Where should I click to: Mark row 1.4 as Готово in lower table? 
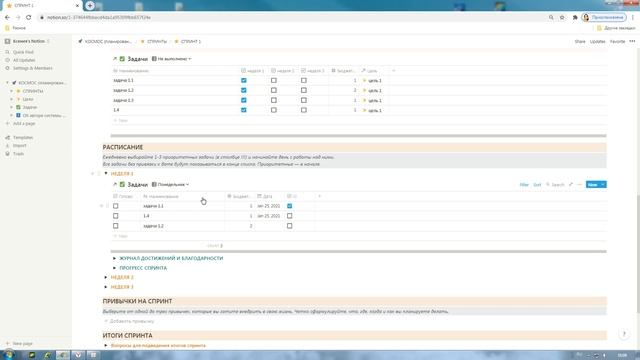tap(116, 216)
